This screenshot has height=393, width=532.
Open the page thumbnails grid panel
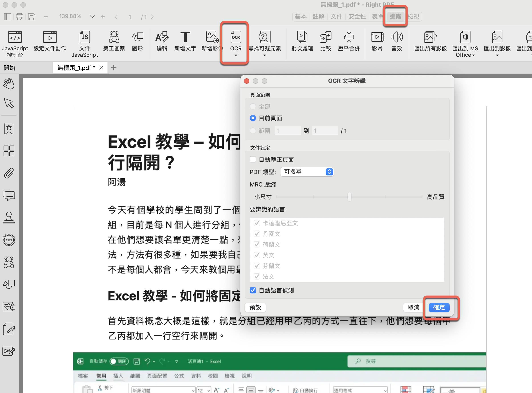click(9, 151)
